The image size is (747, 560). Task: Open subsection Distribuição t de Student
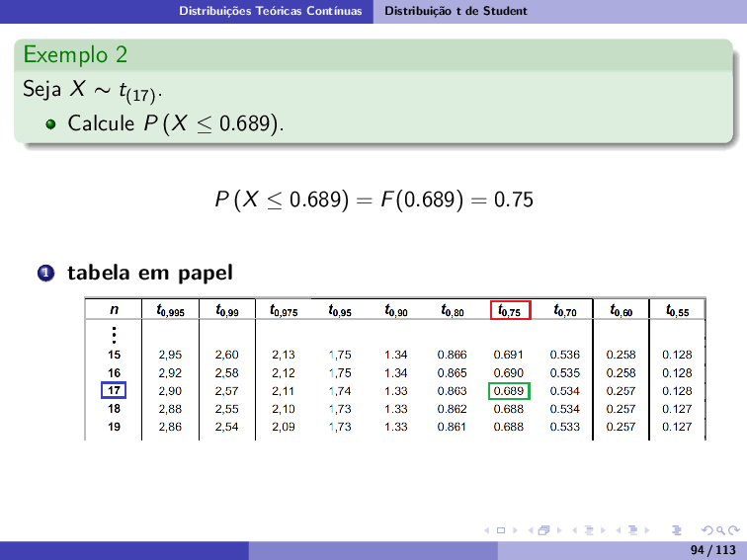click(x=456, y=11)
